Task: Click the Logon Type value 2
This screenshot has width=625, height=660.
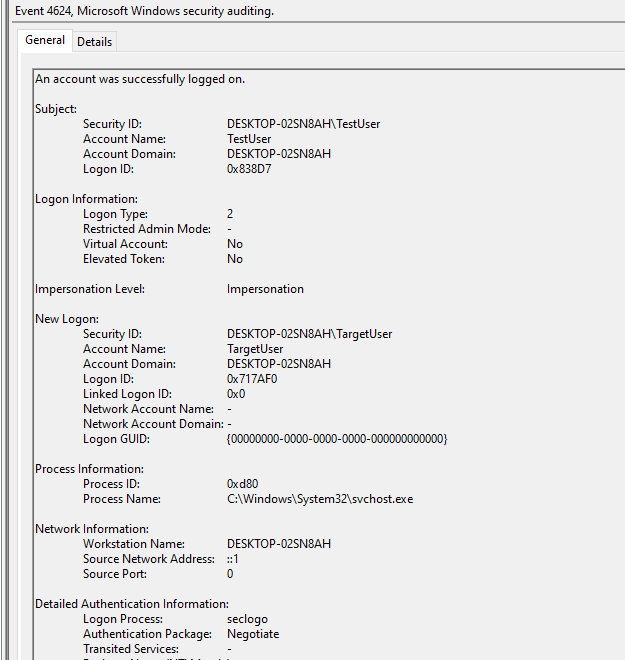Action: tap(230, 214)
